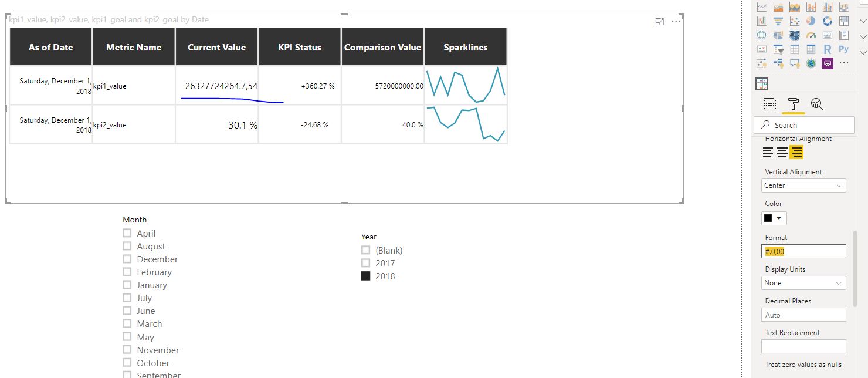
Task: Select the custom KPI grid visual icon
Action: 762,84
